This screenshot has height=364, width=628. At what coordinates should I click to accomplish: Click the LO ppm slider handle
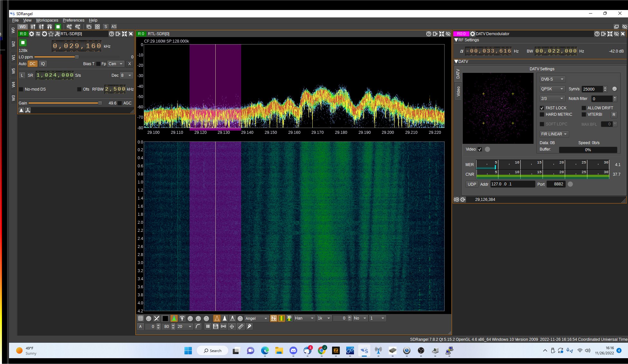[77, 57]
